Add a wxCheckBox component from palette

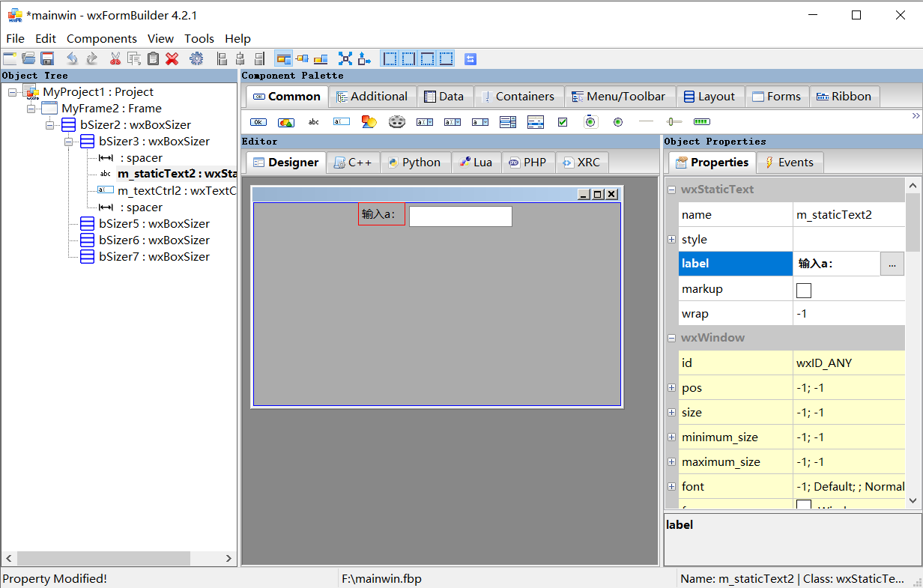coord(563,121)
